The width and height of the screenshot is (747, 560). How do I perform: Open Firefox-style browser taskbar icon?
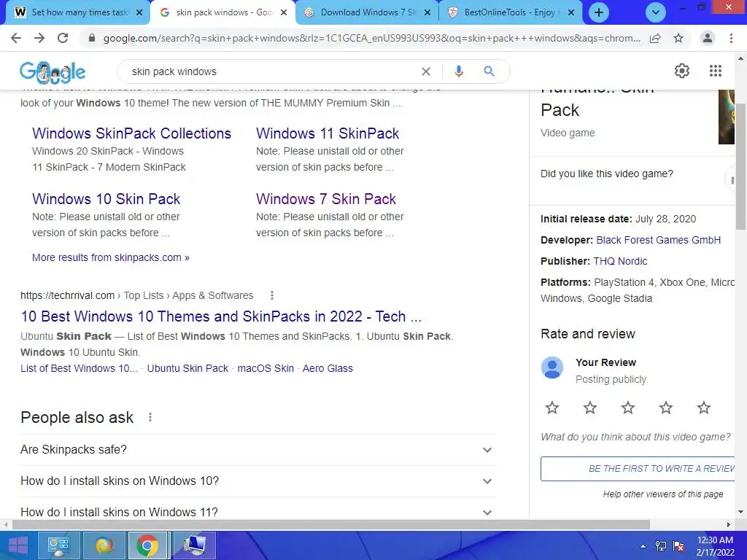[104, 545]
